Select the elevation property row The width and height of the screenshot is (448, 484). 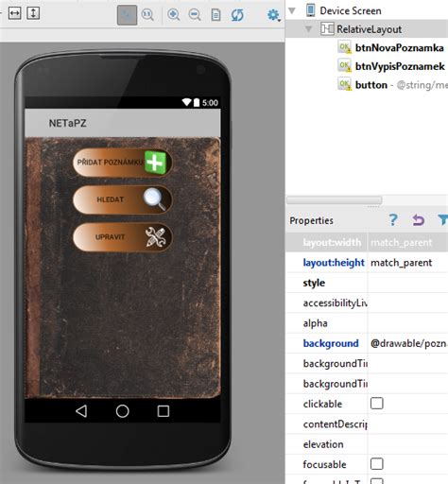click(x=367, y=444)
